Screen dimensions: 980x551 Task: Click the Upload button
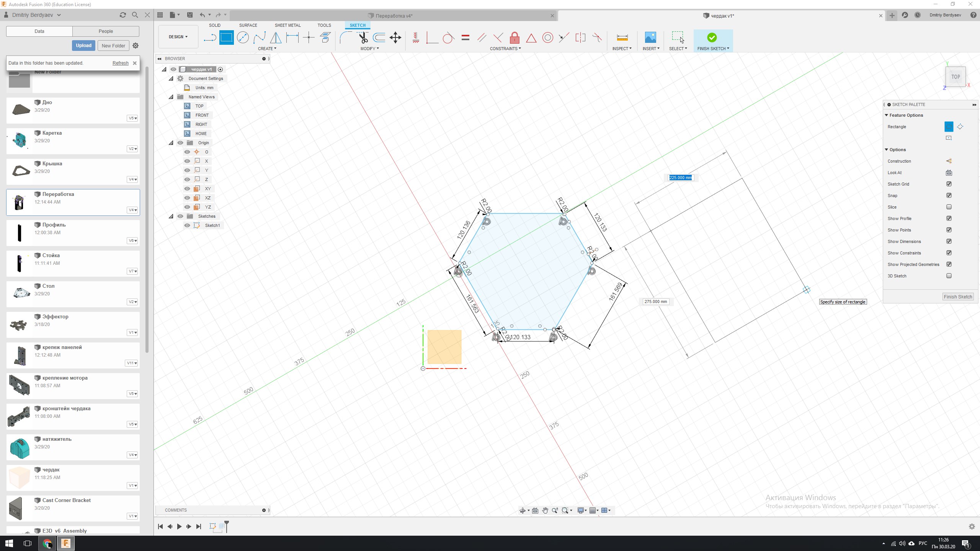coord(83,46)
